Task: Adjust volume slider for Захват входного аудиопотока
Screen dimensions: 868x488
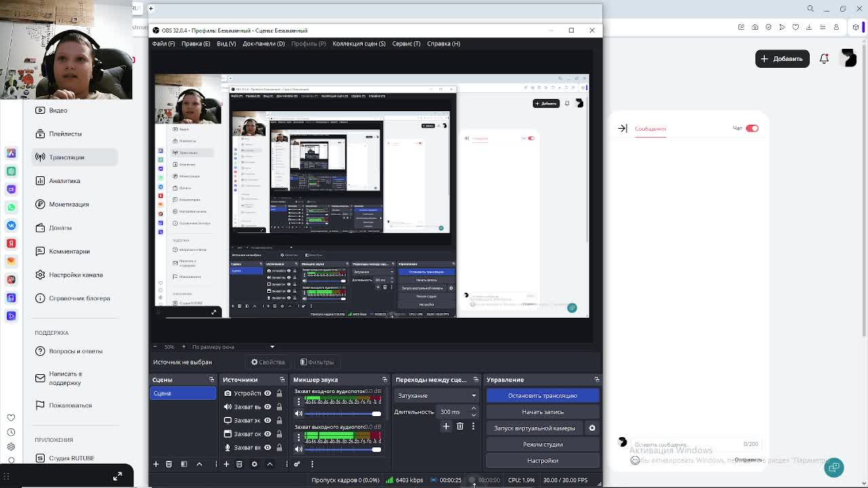Action: 343,413
